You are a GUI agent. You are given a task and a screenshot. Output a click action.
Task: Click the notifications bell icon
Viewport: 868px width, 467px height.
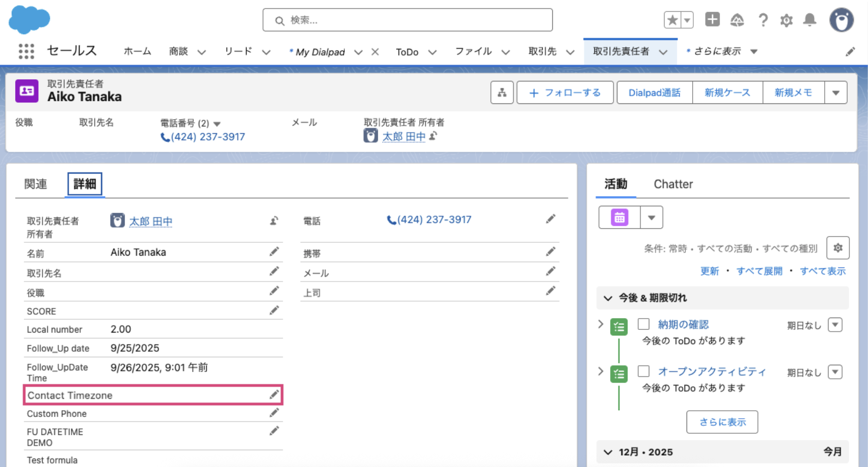point(810,20)
